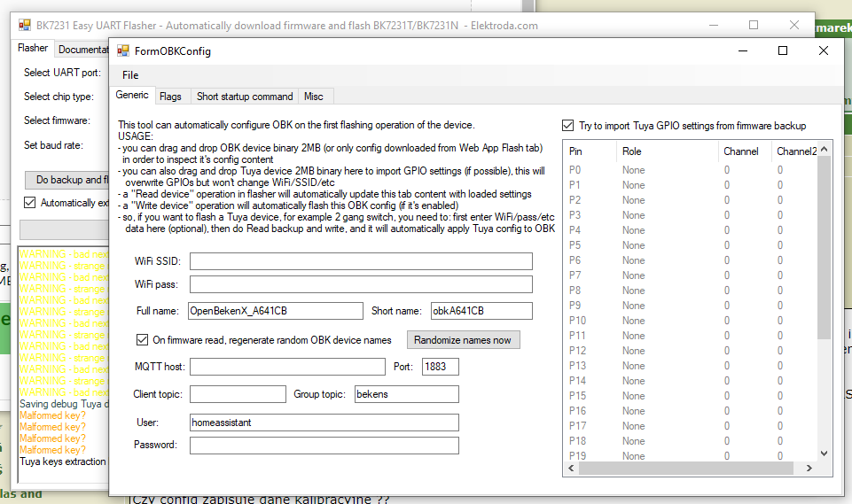Click the pin list scroll right arrow
This screenshot has width=852, height=504.
(x=809, y=468)
